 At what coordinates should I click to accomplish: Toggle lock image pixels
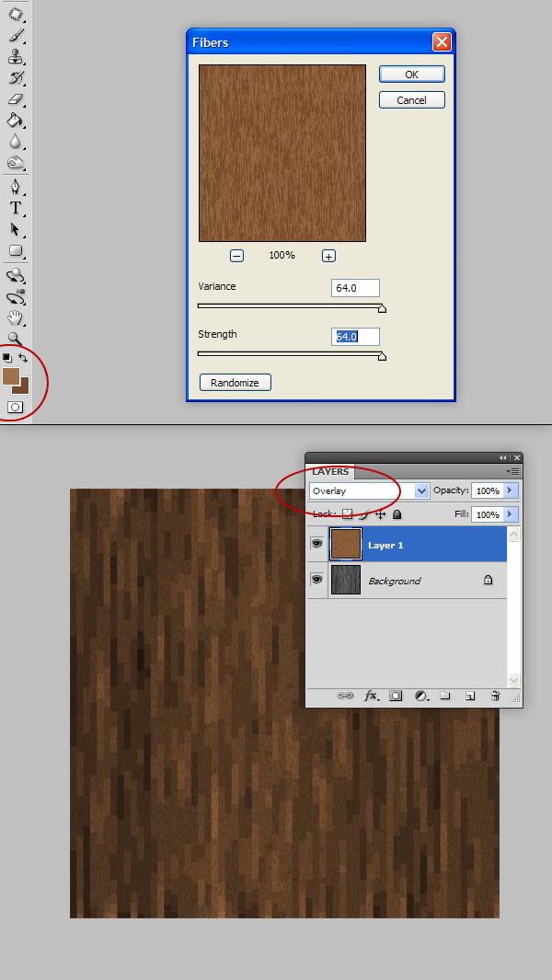tap(363, 514)
